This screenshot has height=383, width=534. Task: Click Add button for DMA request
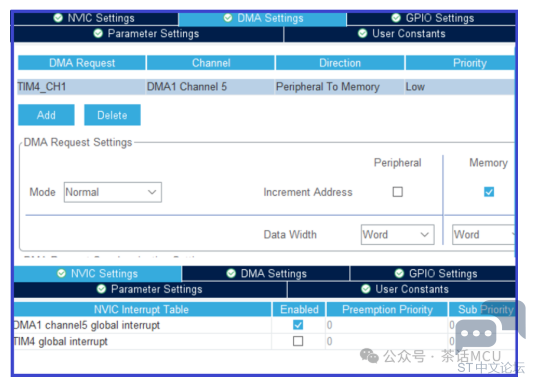[x=46, y=115]
